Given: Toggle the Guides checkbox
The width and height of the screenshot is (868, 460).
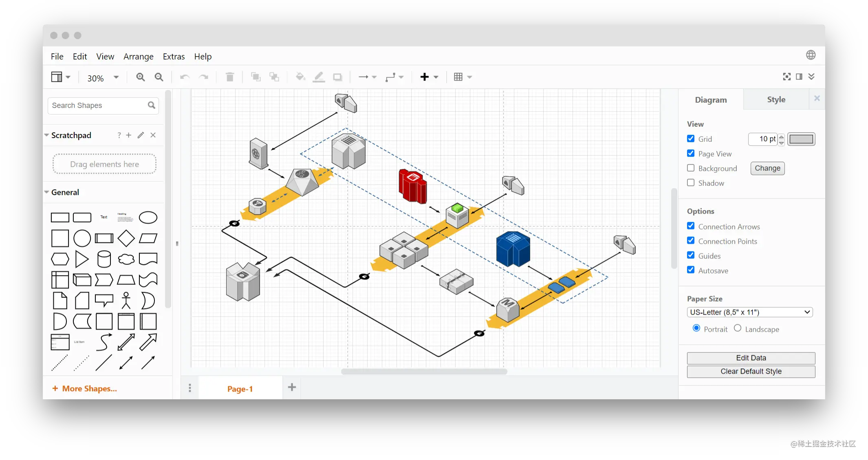Looking at the screenshot, I should pos(691,255).
